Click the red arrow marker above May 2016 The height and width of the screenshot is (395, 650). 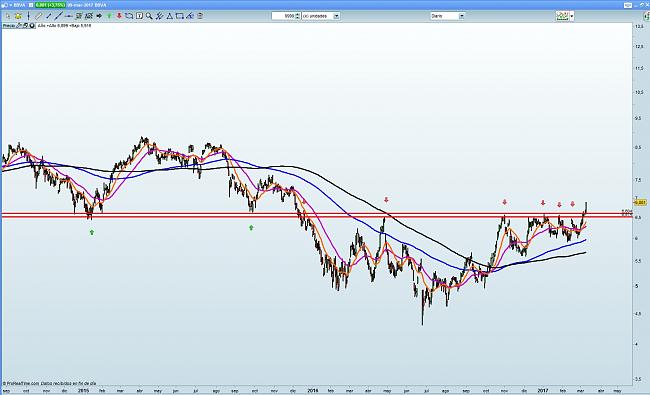(x=386, y=200)
